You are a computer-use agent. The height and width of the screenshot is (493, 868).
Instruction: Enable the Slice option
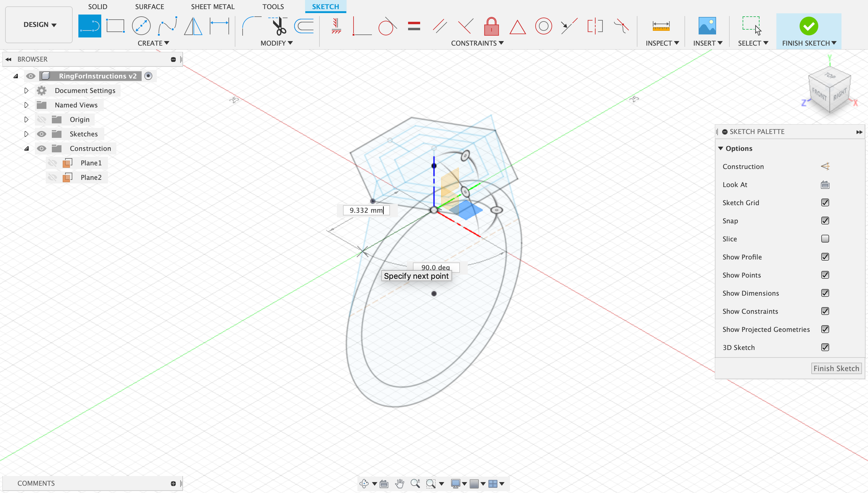tap(825, 239)
